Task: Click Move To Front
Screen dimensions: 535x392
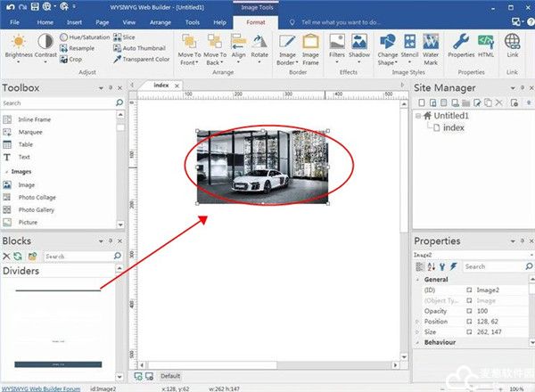Action: 189,50
